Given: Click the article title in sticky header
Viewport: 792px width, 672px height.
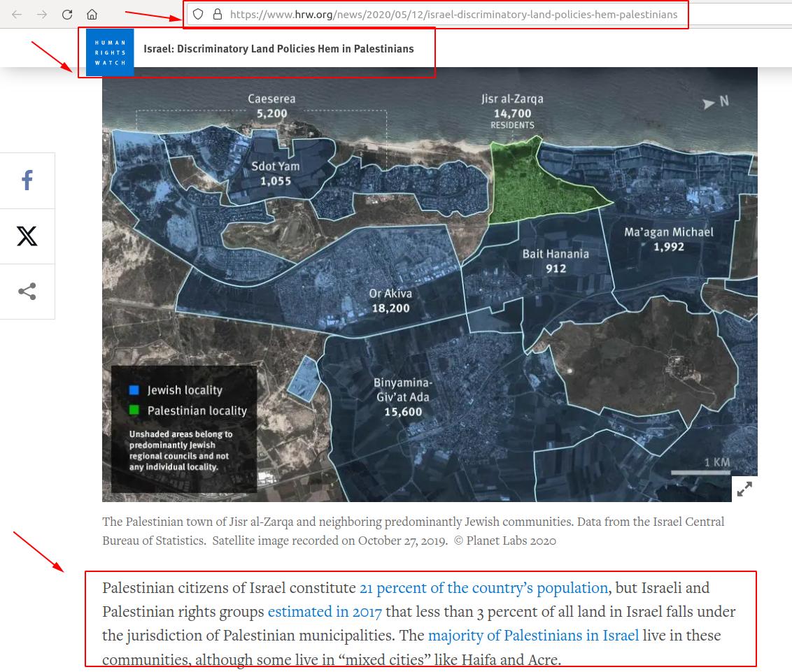Looking at the screenshot, I should pos(278,49).
